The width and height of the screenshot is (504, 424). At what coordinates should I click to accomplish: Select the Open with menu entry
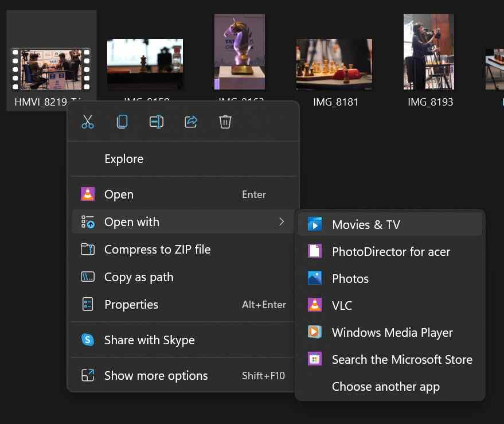coord(183,222)
